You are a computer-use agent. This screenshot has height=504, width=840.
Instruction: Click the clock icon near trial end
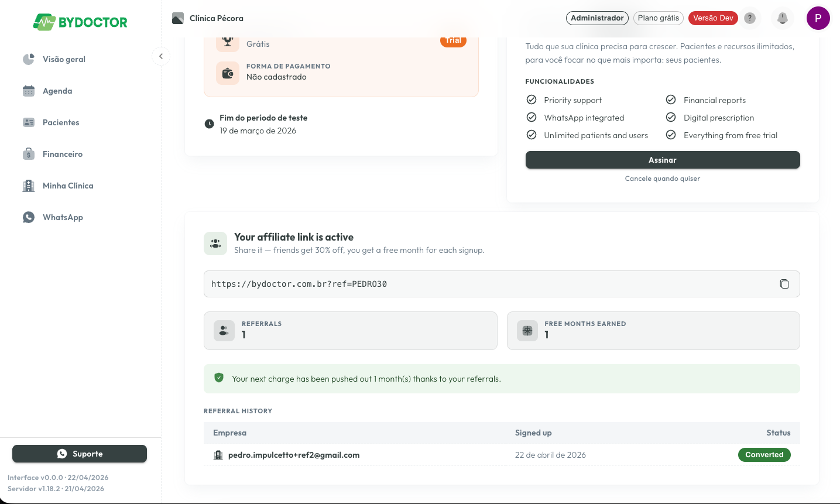click(x=209, y=124)
